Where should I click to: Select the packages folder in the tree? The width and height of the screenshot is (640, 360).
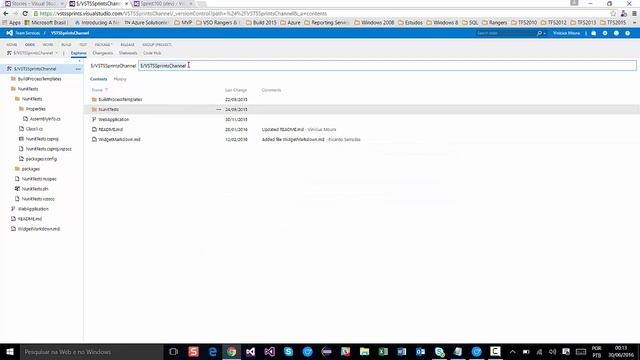point(31,169)
